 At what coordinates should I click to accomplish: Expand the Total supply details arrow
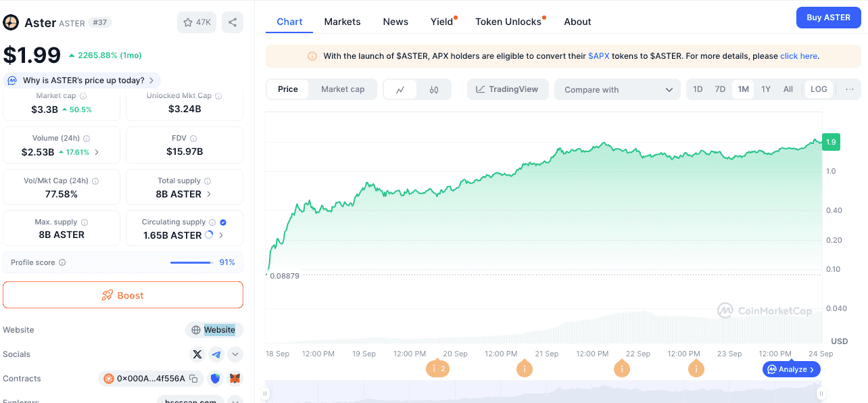coord(209,194)
